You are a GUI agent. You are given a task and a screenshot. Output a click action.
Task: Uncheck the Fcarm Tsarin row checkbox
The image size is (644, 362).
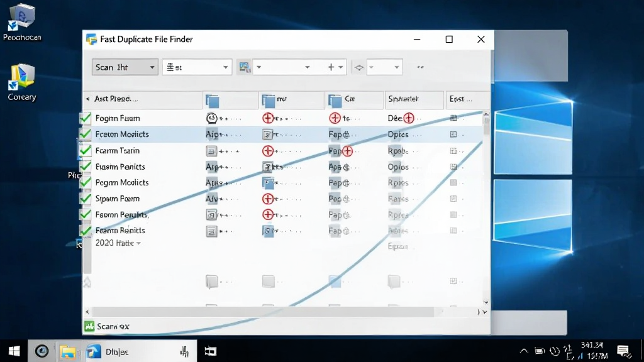click(x=86, y=151)
